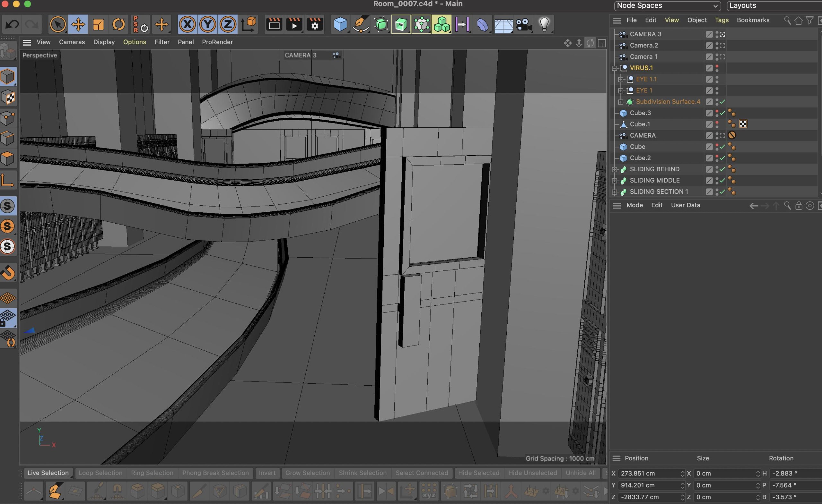Open viewport Filter menu
Image resolution: width=822 pixels, height=504 pixels.
coord(162,42)
